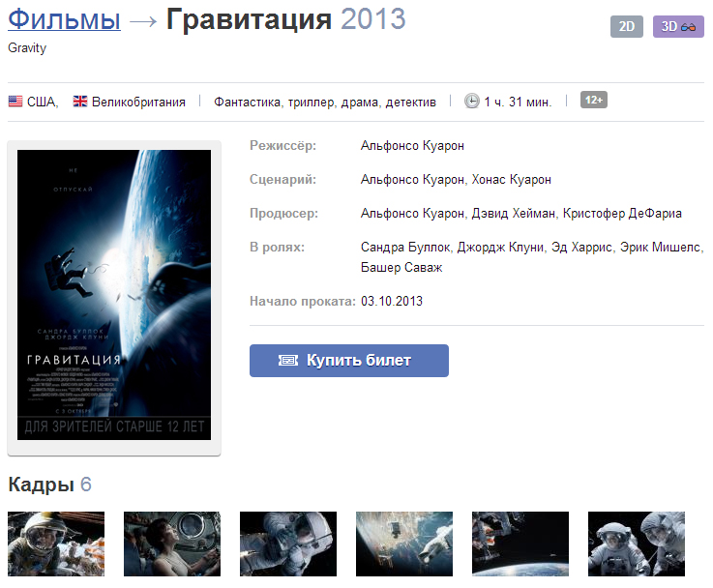
Task: Click the ticket icon on buy button
Action: (288, 361)
